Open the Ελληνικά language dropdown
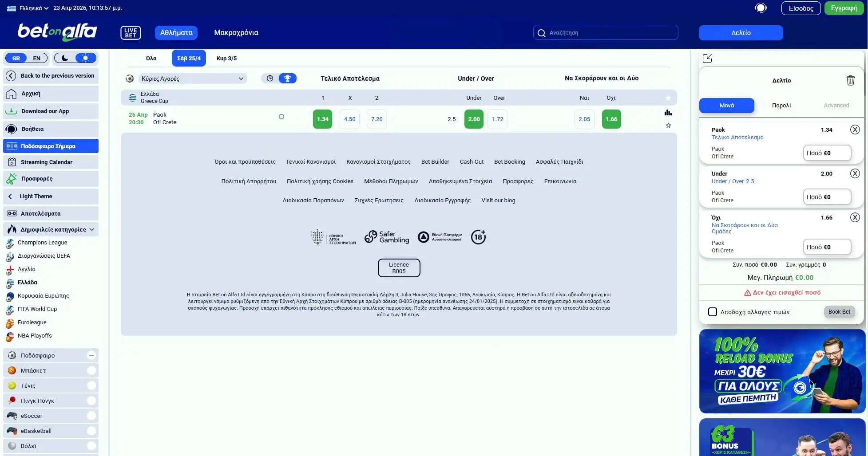This screenshot has height=456, width=868. click(28, 8)
